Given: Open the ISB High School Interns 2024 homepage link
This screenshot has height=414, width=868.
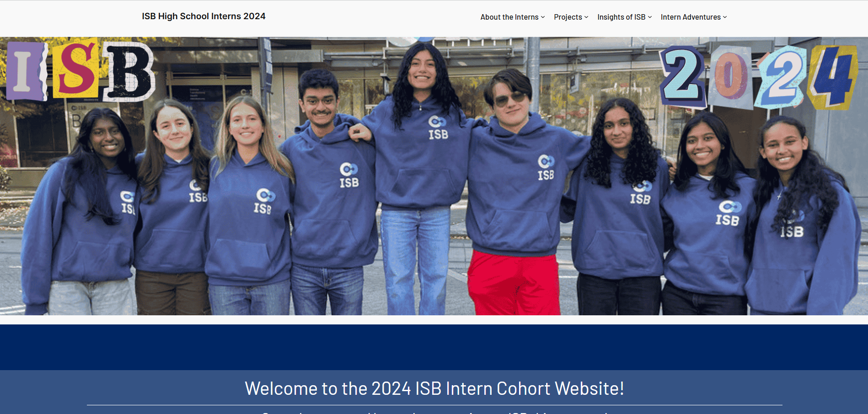Looking at the screenshot, I should pos(204,16).
